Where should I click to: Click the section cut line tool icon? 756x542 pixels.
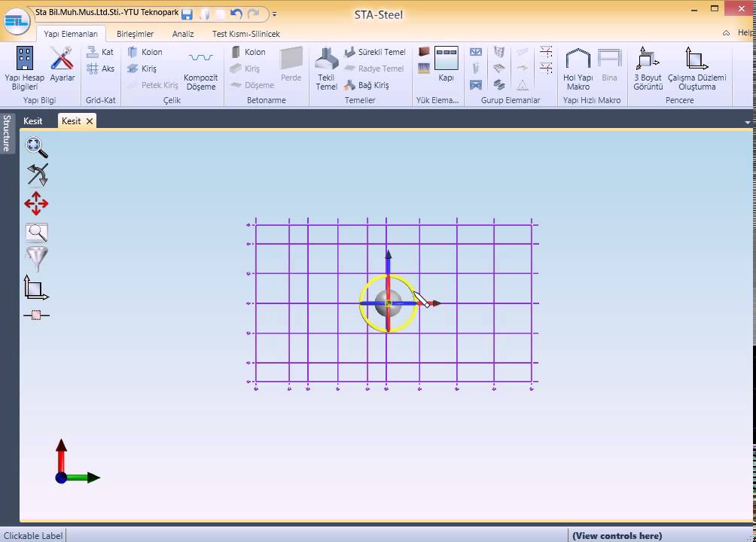coord(36,315)
